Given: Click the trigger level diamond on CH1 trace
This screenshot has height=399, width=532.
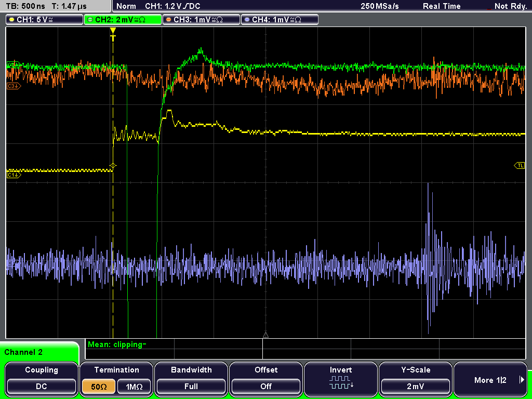Looking at the screenshot, I should click(x=113, y=166).
